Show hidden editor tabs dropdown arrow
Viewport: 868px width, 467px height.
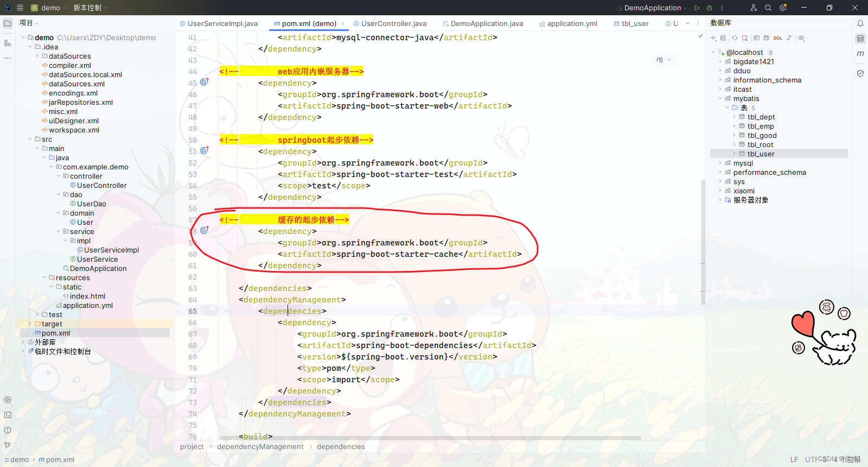(x=687, y=23)
